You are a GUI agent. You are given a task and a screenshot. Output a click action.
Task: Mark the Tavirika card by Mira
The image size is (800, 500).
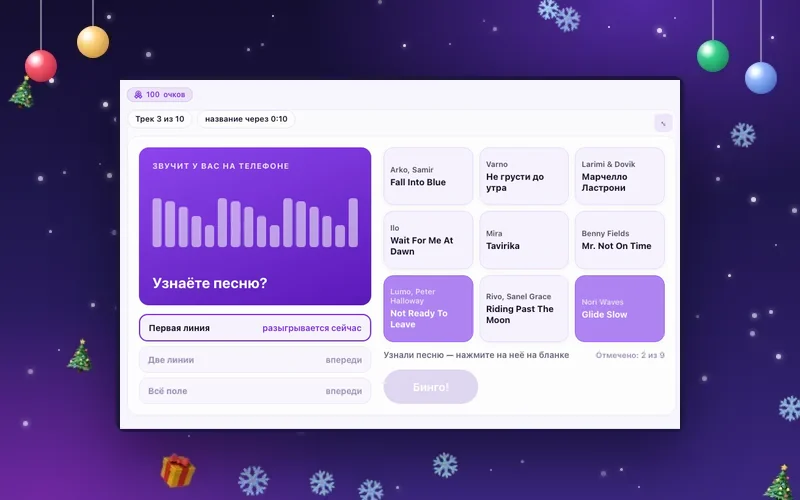(x=524, y=240)
